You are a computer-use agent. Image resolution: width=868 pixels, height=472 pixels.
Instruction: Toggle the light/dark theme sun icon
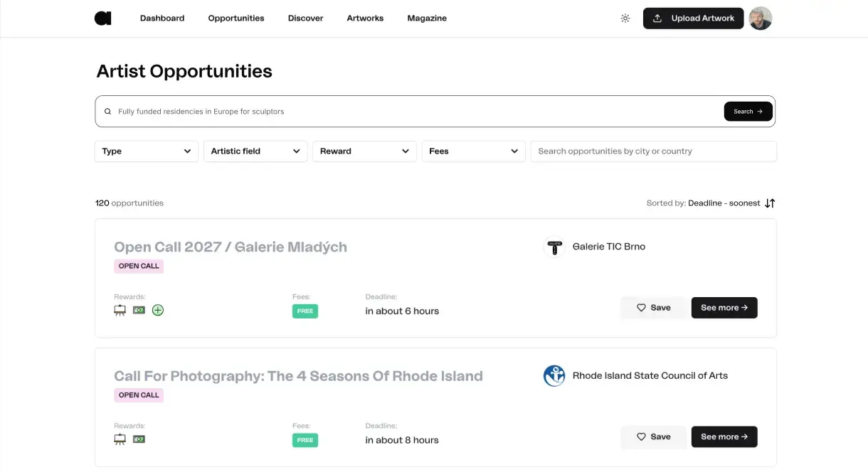point(625,18)
